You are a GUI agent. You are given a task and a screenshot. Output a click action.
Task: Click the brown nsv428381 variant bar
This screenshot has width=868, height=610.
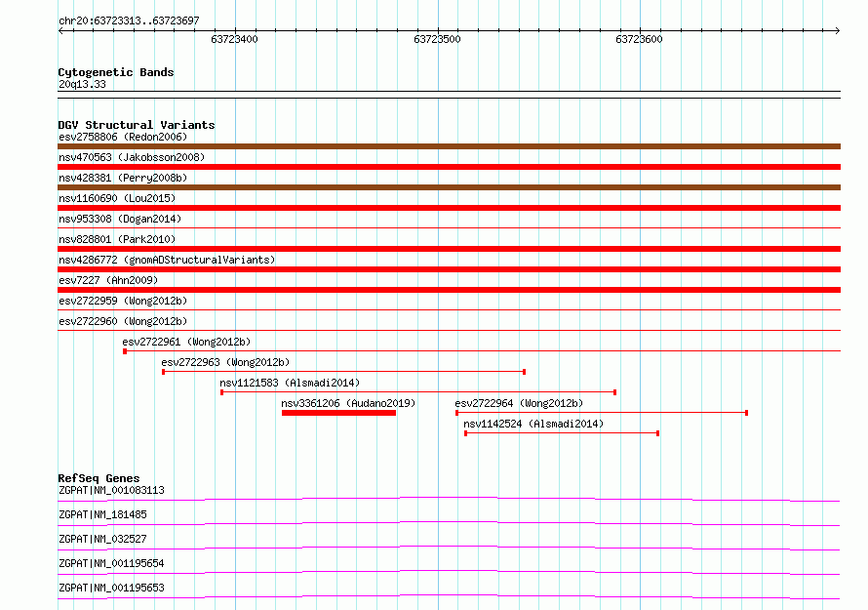point(449,187)
